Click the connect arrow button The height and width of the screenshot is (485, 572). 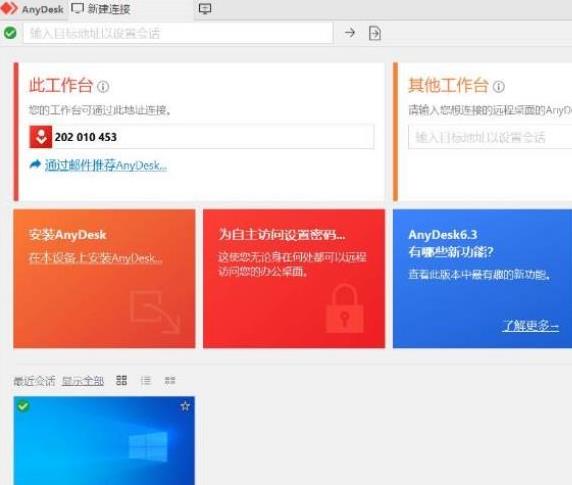350,33
